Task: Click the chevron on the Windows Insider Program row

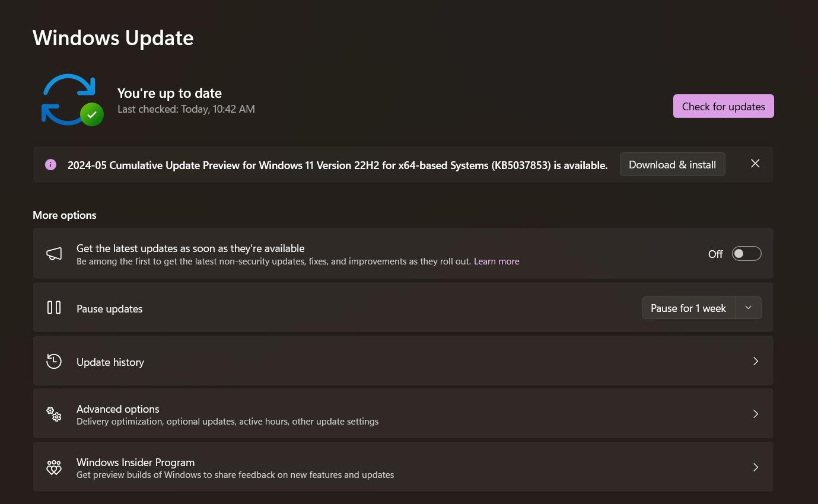Action: point(756,467)
